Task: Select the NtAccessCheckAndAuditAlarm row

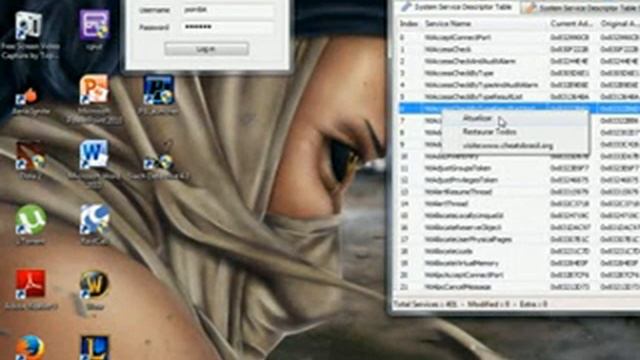Action: click(518, 61)
